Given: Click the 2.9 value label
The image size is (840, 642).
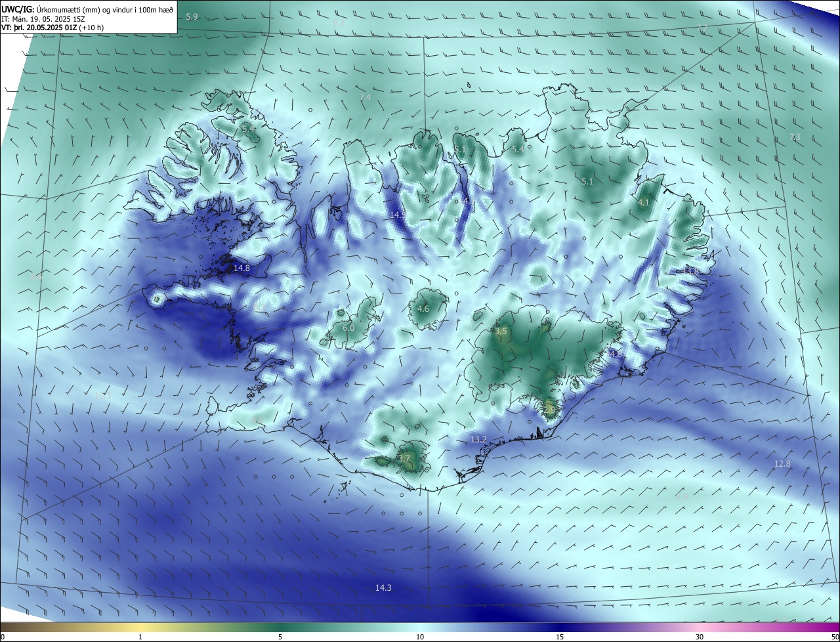Looking at the screenshot, I should [550, 410].
